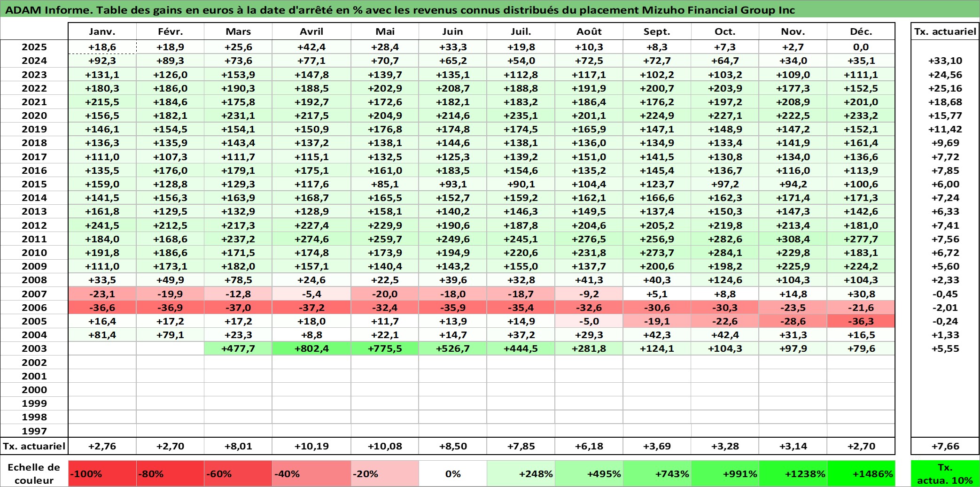Select cell -37,2 in row 2006
980x487 pixels.
[311, 308]
